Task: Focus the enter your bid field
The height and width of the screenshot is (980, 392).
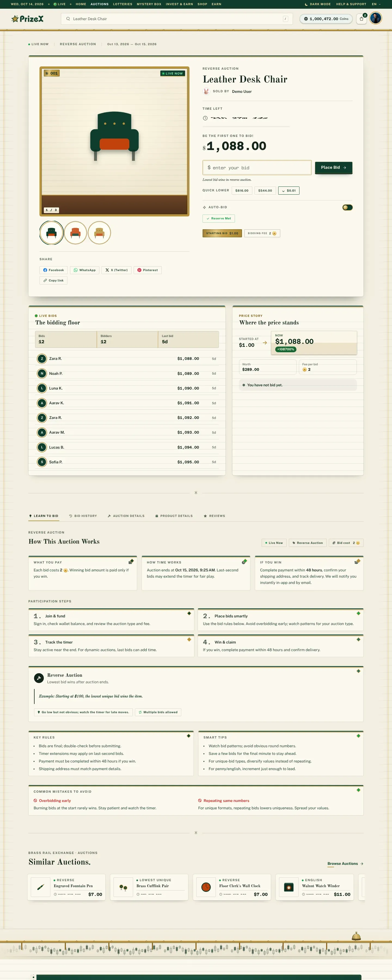Action: [257, 168]
